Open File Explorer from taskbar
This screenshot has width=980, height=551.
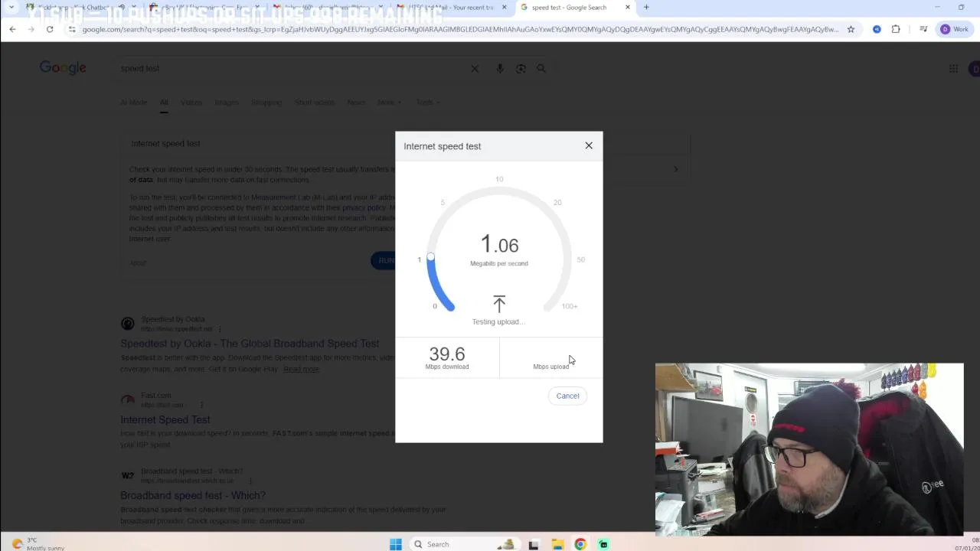(x=557, y=544)
